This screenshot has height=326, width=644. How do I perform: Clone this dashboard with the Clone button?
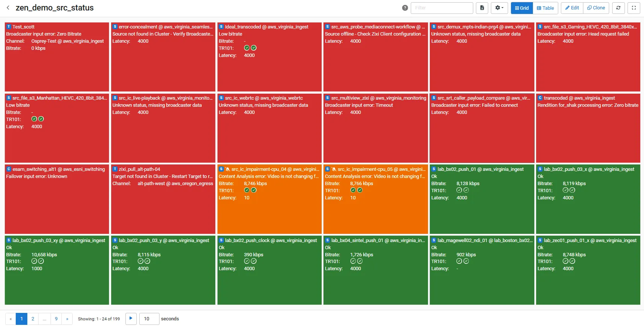click(596, 8)
